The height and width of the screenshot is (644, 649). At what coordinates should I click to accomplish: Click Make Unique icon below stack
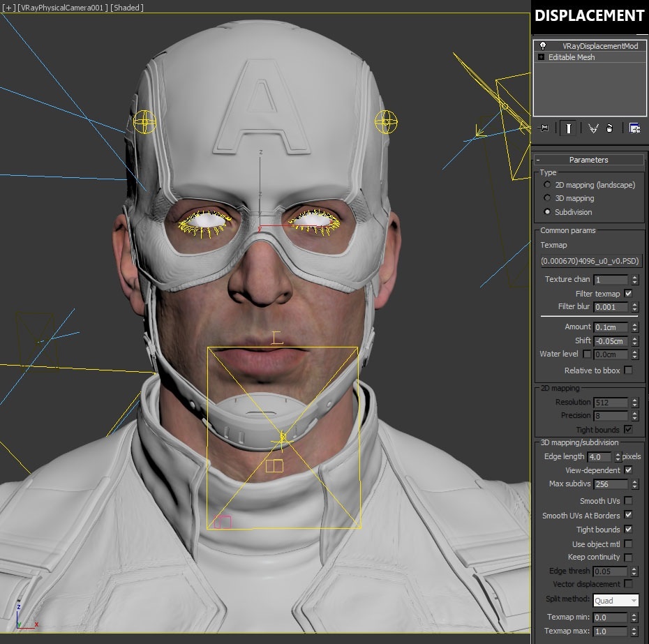tap(593, 128)
